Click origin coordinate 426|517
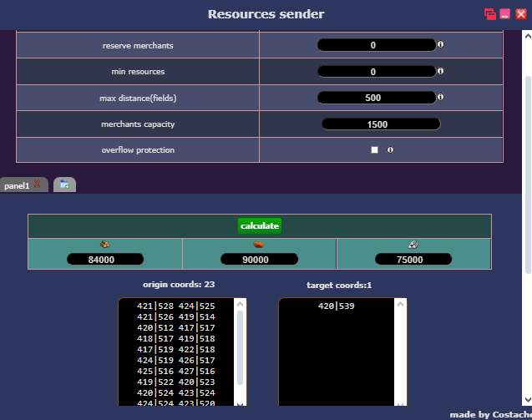Viewport: 532px width, 420px height. (197, 360)
